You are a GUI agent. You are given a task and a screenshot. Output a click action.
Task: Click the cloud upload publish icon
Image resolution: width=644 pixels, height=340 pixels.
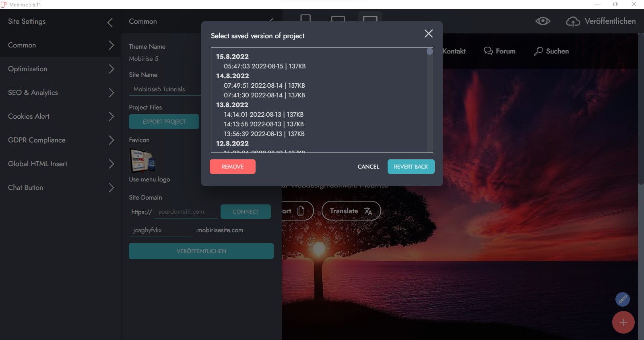coord(573,22)
